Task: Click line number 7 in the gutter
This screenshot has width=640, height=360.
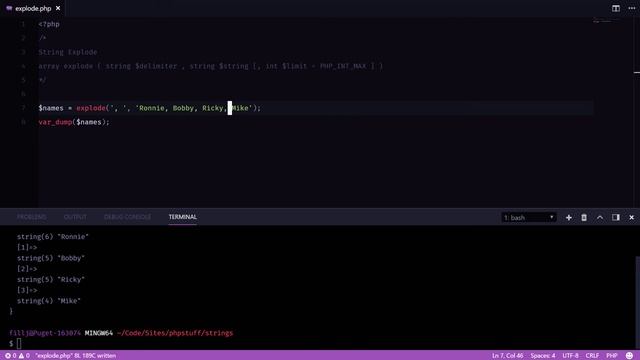Action: 23,108
